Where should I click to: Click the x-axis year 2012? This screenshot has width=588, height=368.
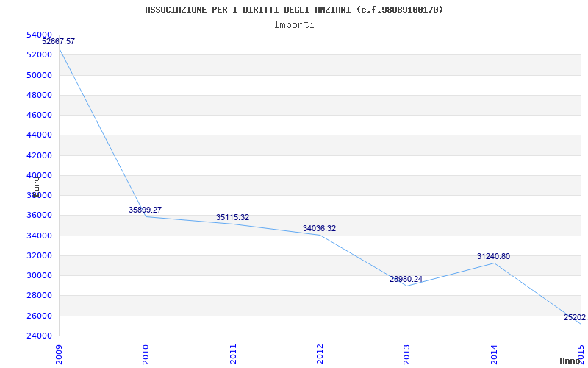tap(320, 354)
